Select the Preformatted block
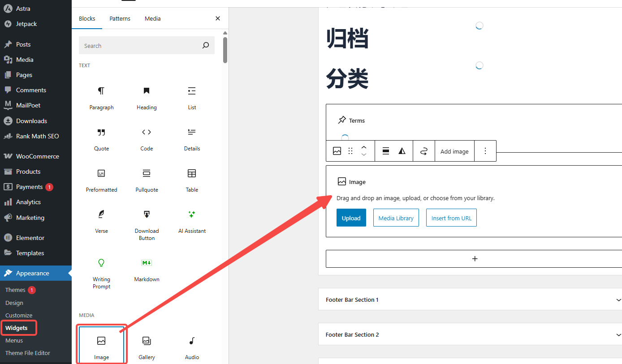 (x=101, y=179)
